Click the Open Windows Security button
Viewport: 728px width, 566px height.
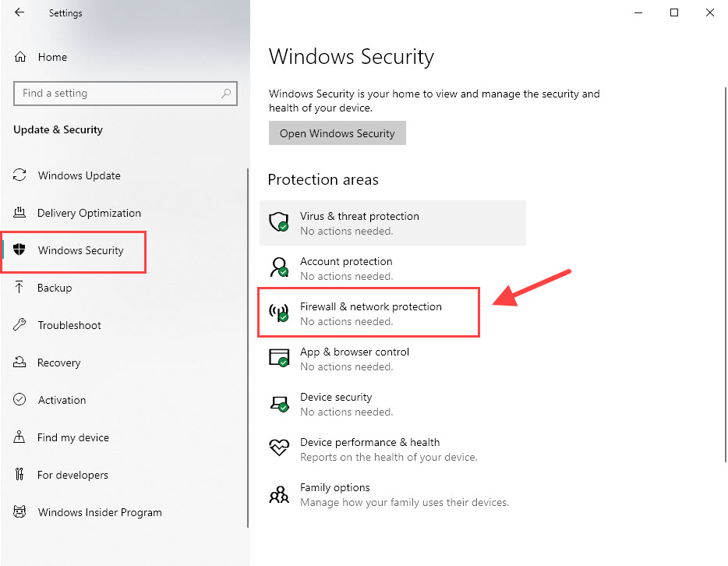[337, 133]
